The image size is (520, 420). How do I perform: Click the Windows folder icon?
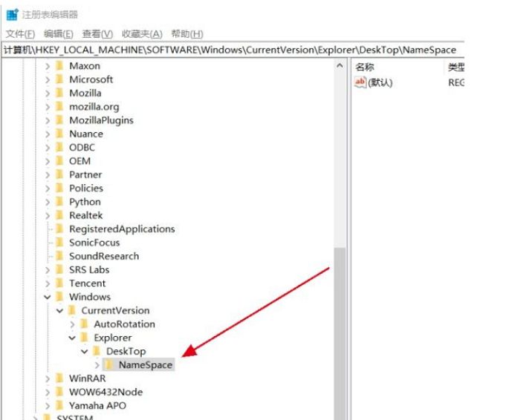(59, 297)
